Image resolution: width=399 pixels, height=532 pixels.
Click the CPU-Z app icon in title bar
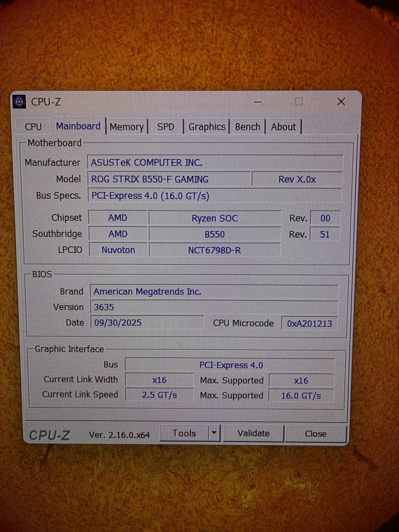click(19, 101)
